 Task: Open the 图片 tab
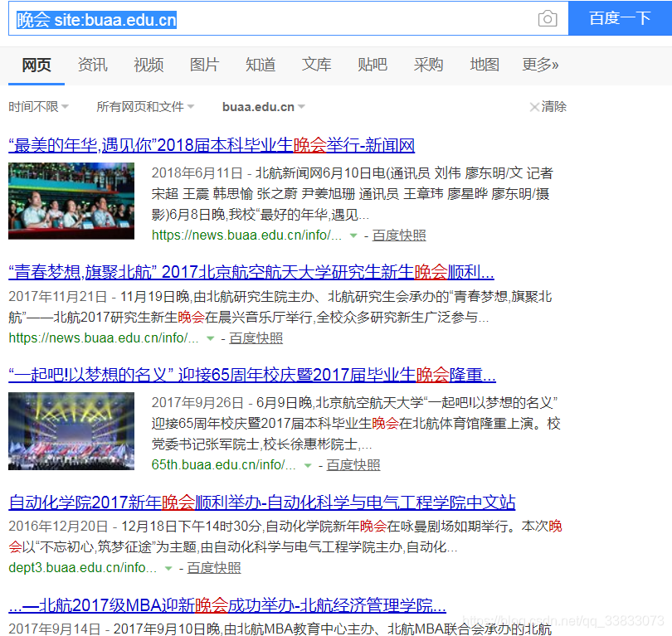(204, 65)
